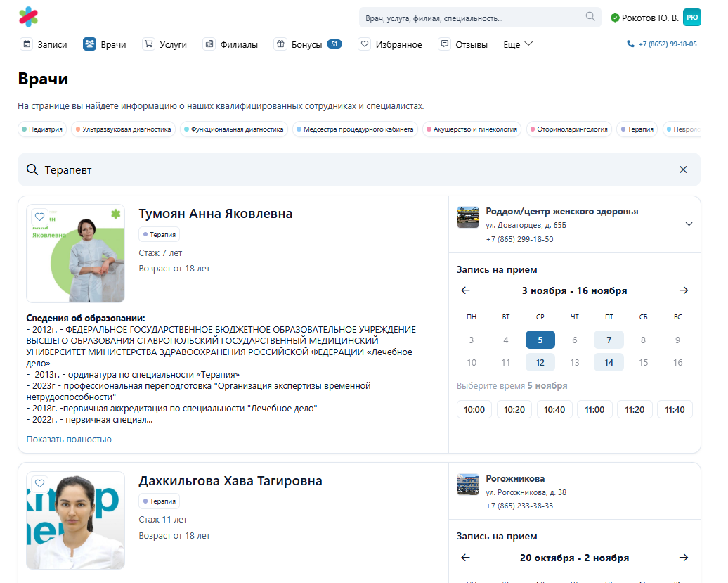This screenshot has height=583, width=728.
Task: Clear the Терапевт search with X
Action: tap(683, 169)
